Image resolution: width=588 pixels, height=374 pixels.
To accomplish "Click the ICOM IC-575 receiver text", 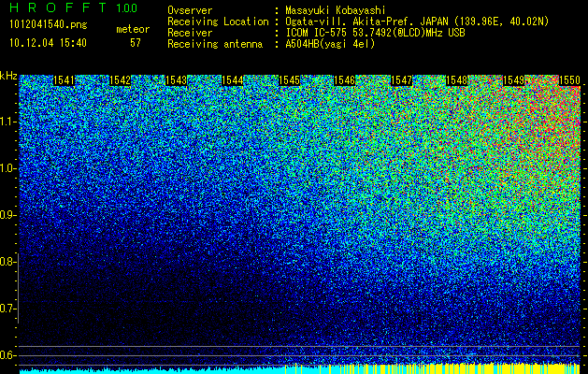I will 376,33.
